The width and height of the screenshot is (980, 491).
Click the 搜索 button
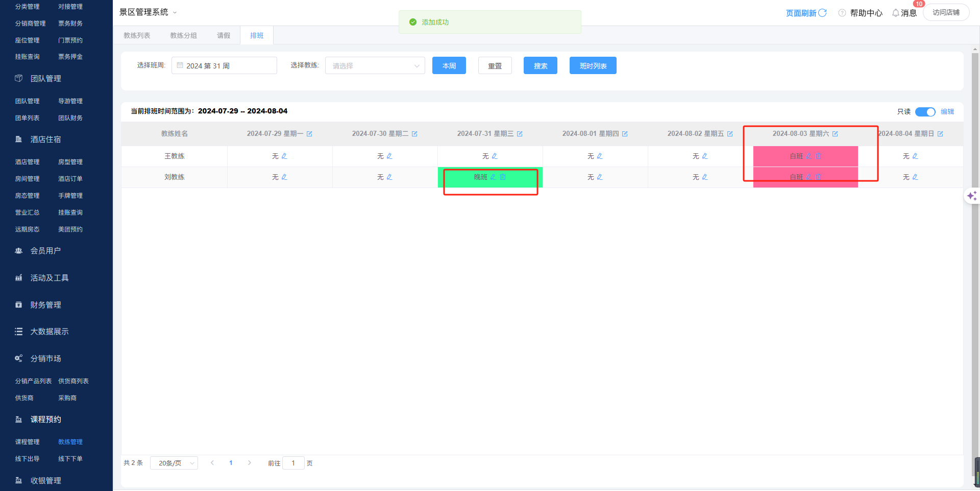click(x=540, y=66)
